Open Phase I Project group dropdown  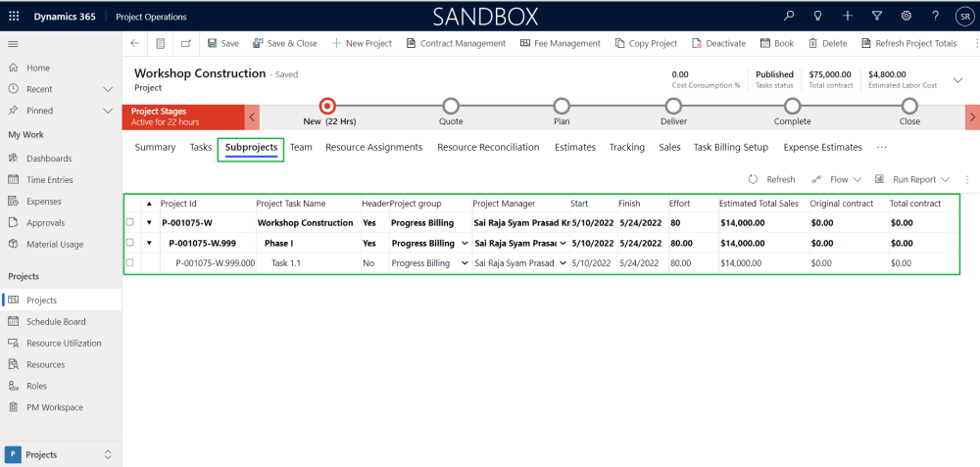tap(465, 243)
